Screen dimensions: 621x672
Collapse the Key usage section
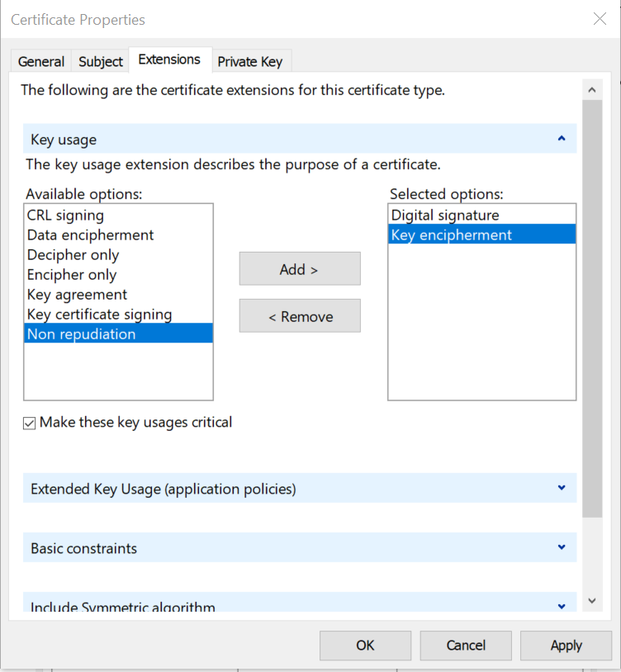pos(561,139)
